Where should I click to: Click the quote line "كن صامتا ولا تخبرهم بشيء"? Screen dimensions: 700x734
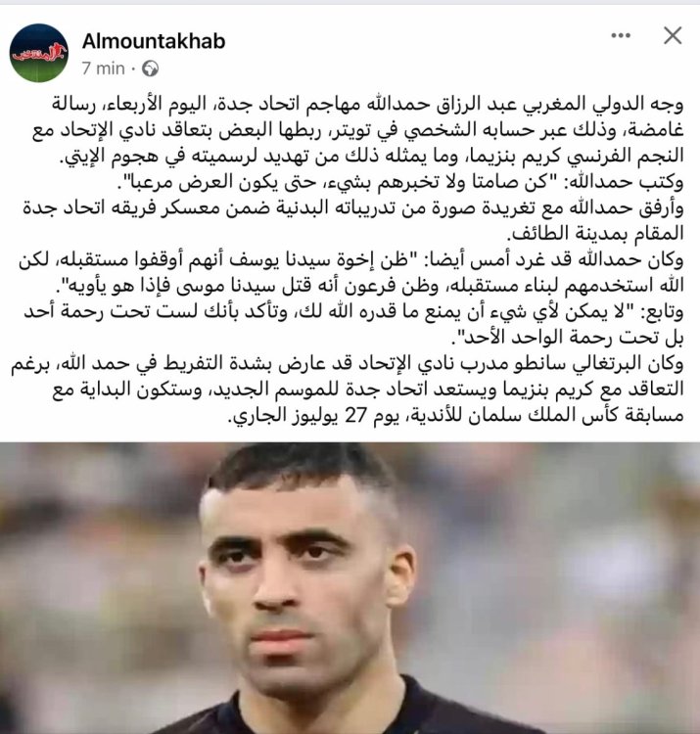point(399,182)
